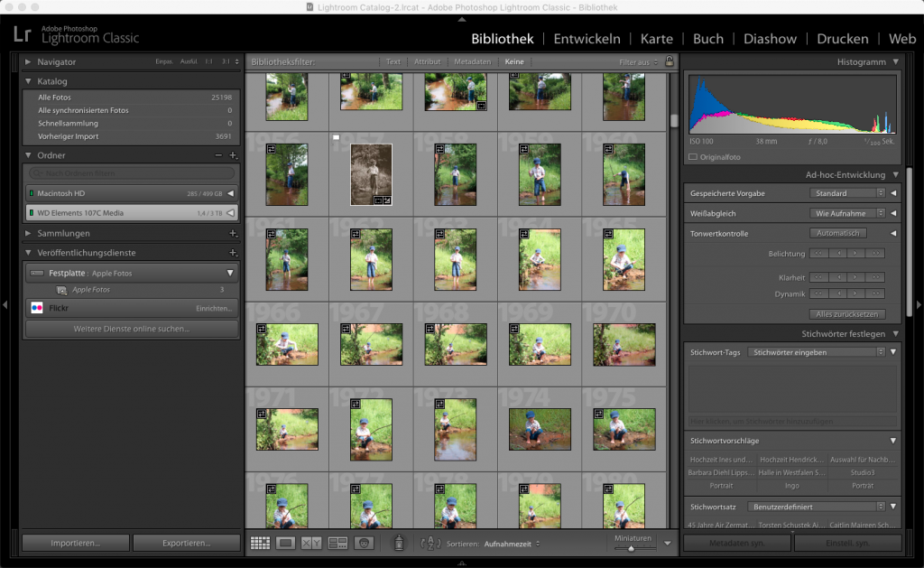This screenshot has height=568, width=924.
Task: Adjust the Miniaturen thumbnail size slider
Action: (x=630, y=548)
